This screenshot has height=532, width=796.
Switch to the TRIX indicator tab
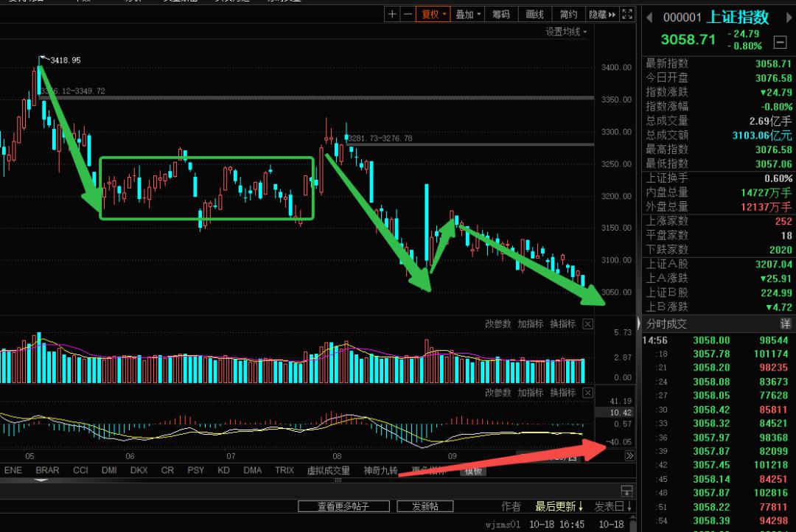click(x=284, y=470)
